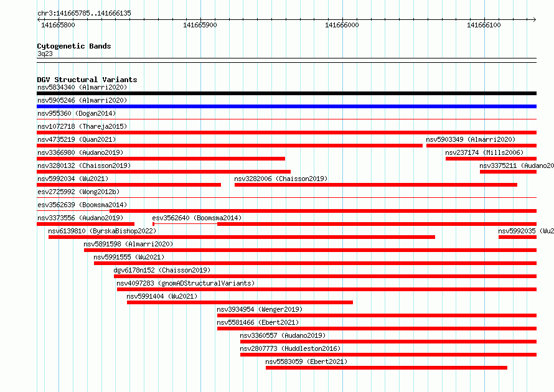Viewport: 554px width, 392px height.
Task: Open nsv6139810 (ByrskaBishop2022) variant
Action: 102,231
